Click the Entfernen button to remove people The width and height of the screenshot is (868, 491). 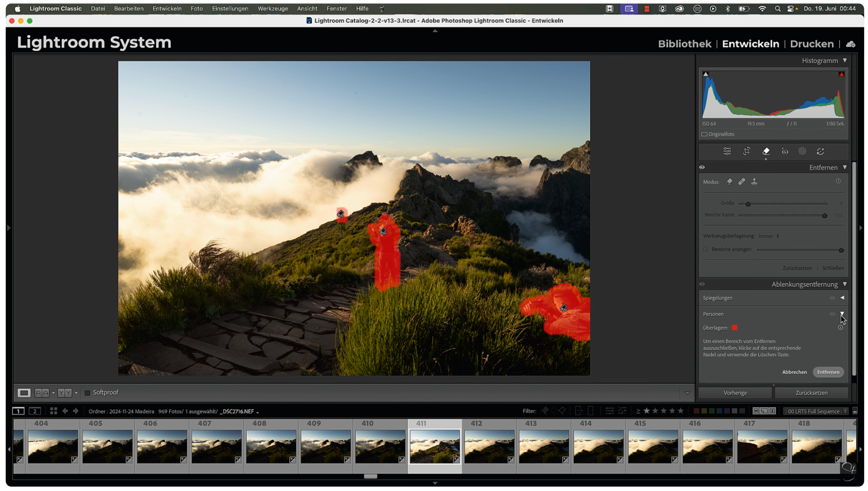click(828, 372)
